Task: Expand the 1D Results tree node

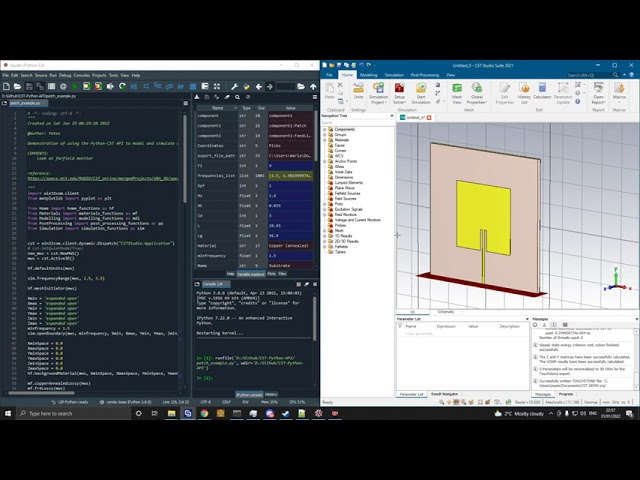Action: [325, 236]
